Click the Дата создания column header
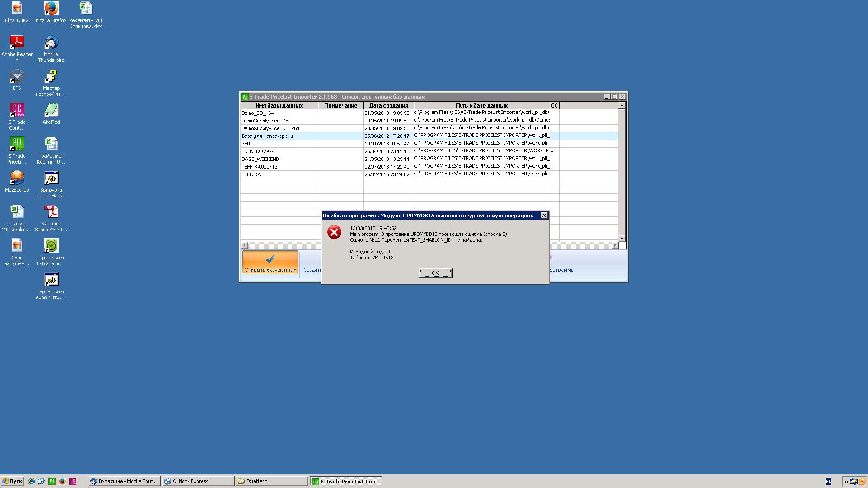Viewport: 868px width, 488px height. click(x=389, y=105)
